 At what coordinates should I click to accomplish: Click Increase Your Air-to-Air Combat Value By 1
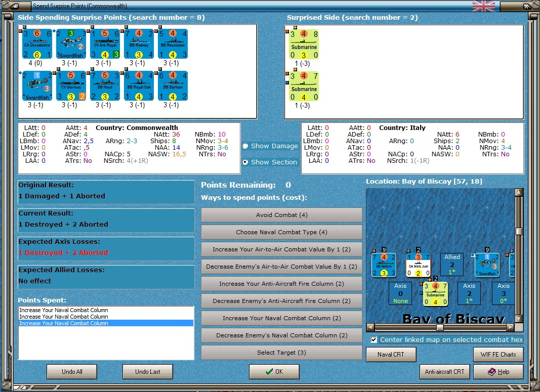pyautogui.click(x=282, y=249)
